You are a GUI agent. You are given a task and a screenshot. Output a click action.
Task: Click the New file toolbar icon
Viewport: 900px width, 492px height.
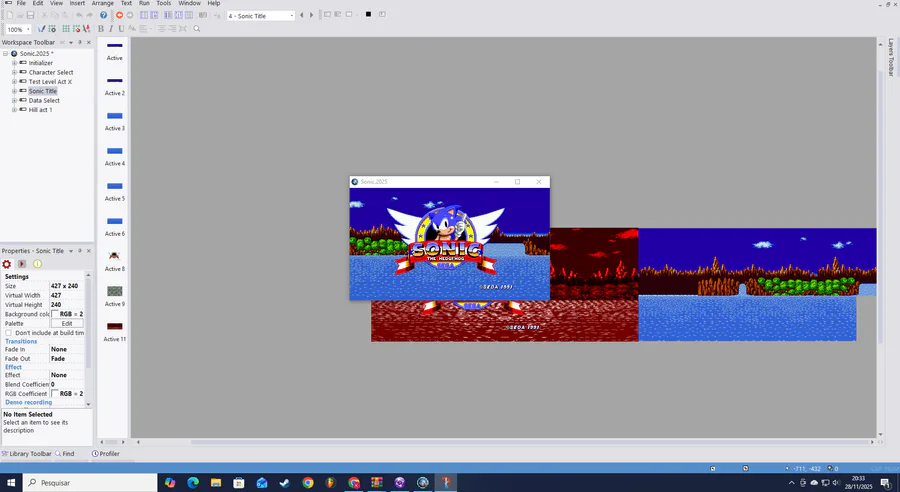[x=10, y=15]
